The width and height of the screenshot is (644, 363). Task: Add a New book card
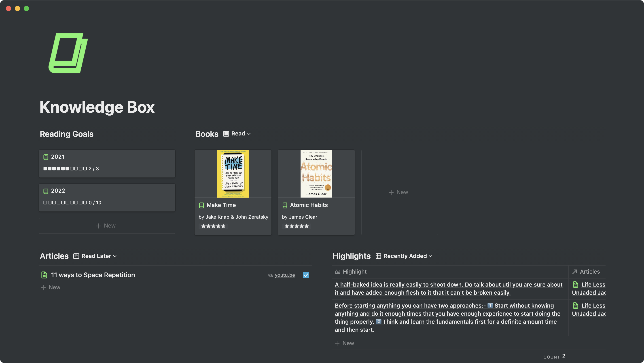tap(399, 192)
